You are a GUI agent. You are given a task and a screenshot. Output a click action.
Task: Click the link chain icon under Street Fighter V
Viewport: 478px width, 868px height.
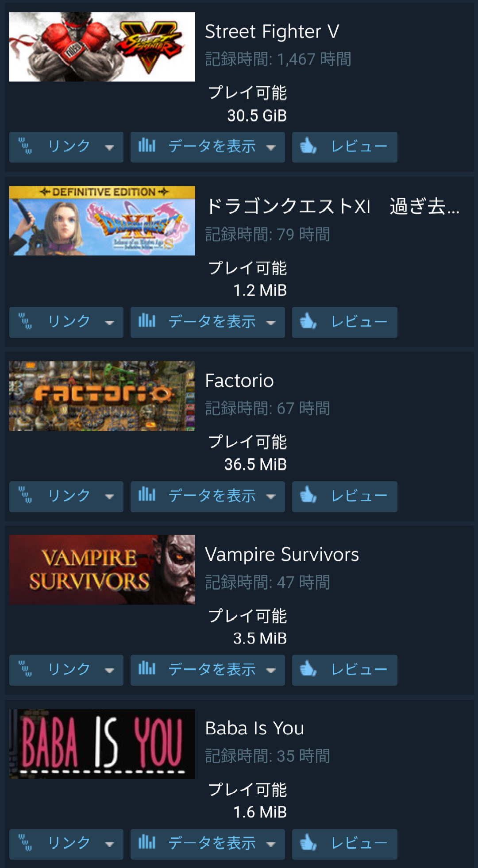(25, 146)
